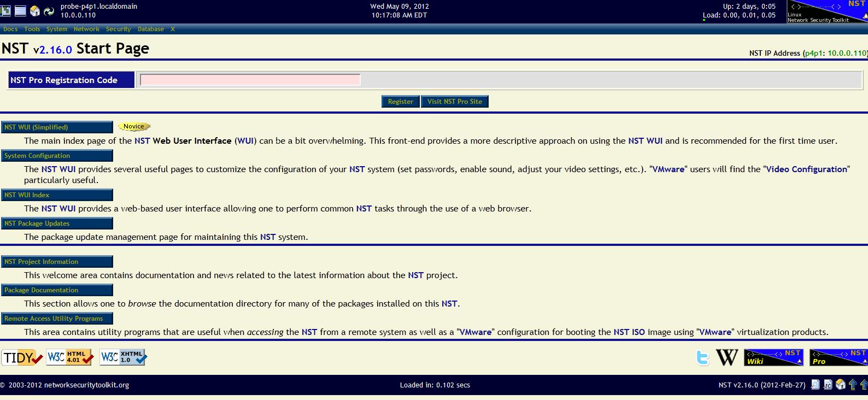Open Remote Access Utility Programs
The image size is (868, 400).
click(x=57, y=318)
